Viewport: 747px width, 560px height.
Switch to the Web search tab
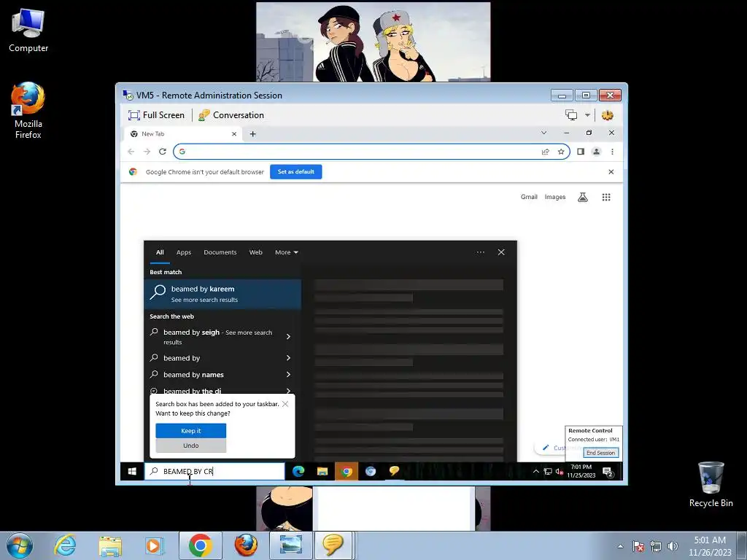tap(256, 252)
